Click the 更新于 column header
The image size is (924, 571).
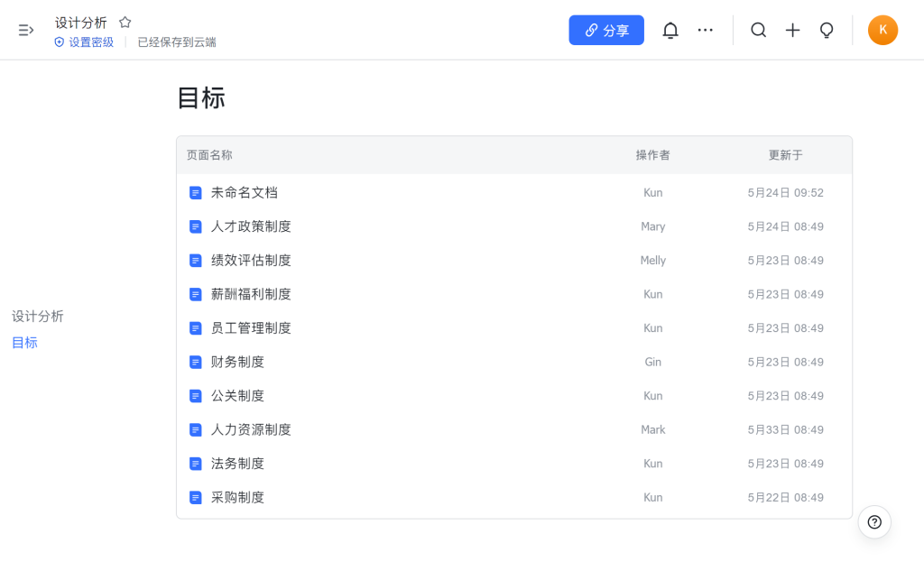785,155
